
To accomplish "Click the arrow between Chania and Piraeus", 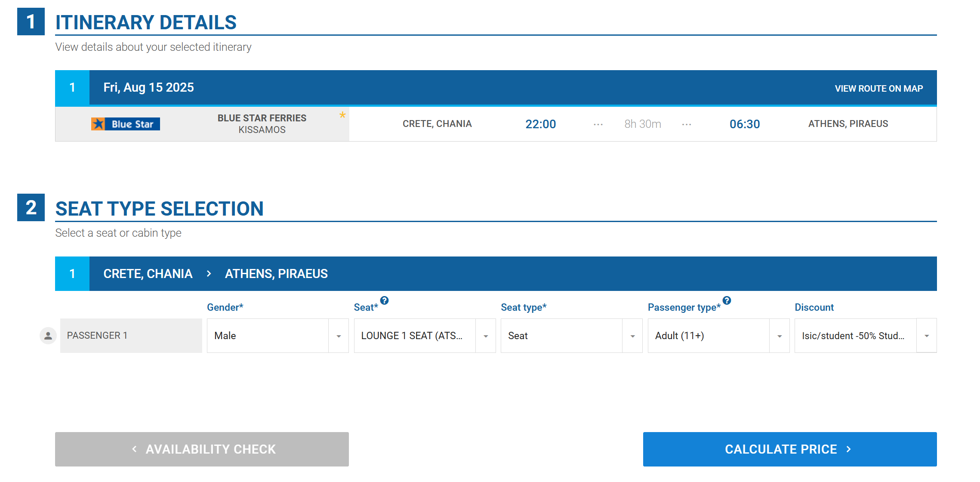I will (x=209, y=274).
